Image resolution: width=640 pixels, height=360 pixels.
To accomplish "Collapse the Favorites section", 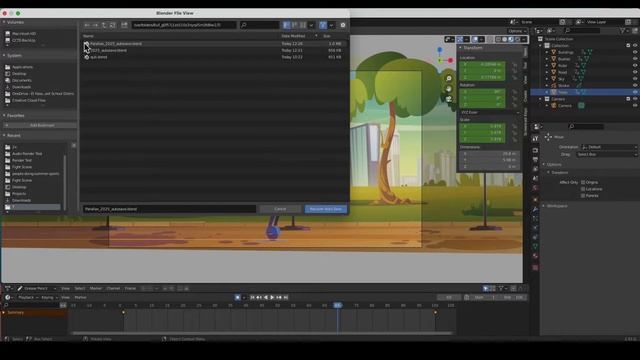I will click(4, 116).
